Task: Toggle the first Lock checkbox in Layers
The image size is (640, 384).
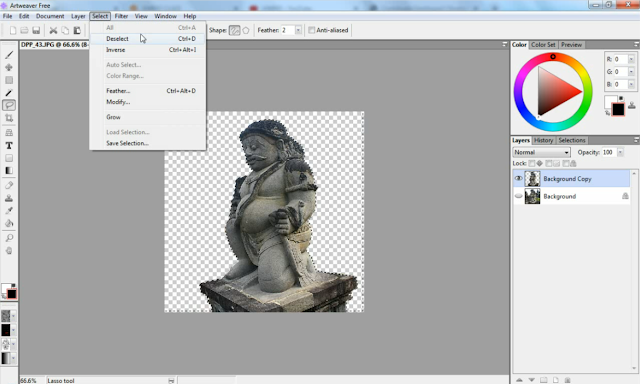Action: (x=531, y=163)
